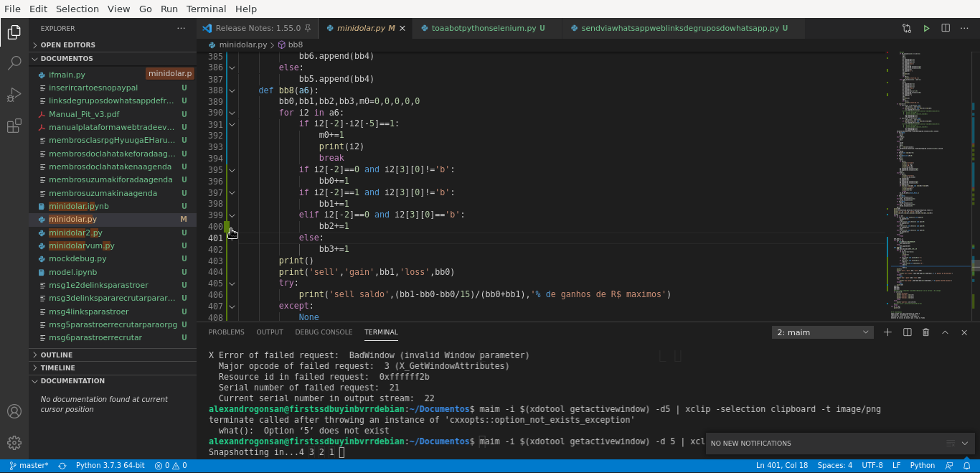Change indentation via Spaces: 4
The image size is (980, 473).
coord(834,465)
